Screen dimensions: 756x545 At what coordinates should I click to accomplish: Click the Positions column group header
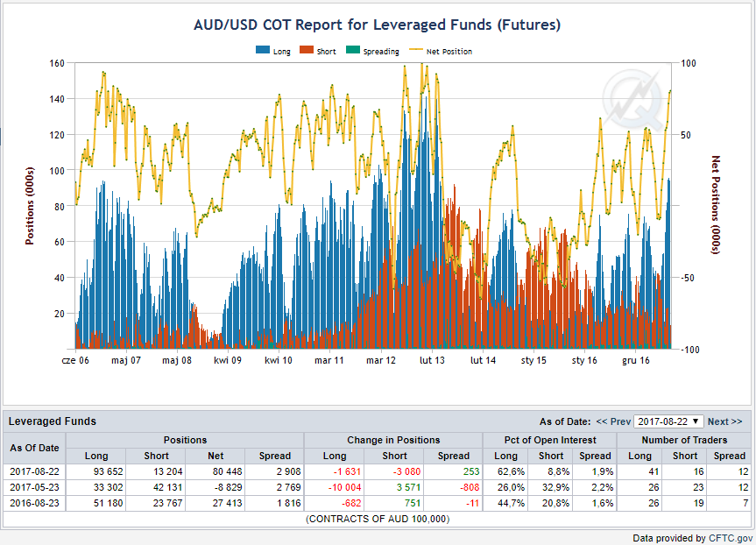coord(185,440)
